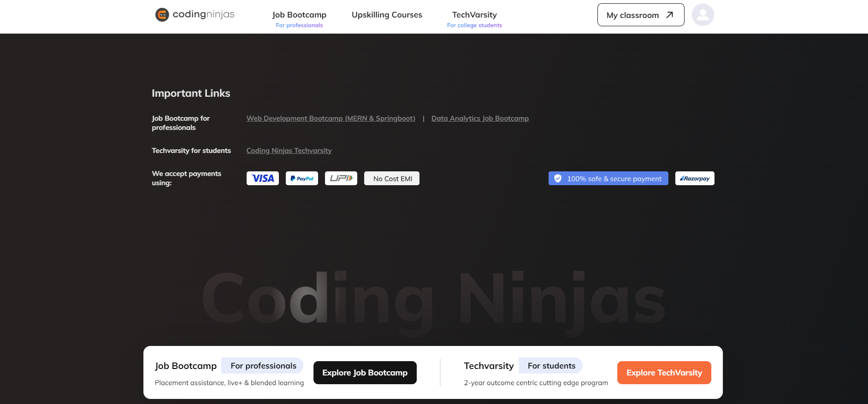Click '2-year outcome centric cutting edge program' text
Viewport: 868px width, 404px height.
(536, 383)
